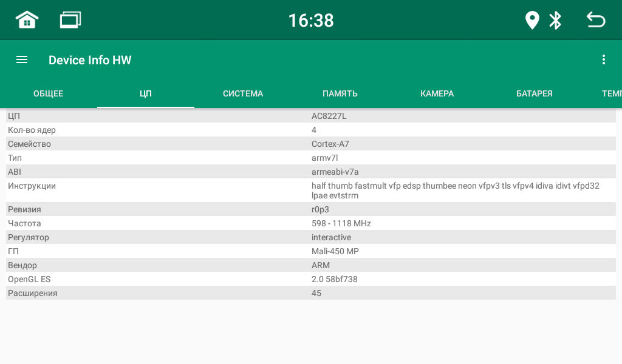The width and height of the screenshot is (622, 364).
Task: Open recent apps overview icon
Action: click(x=70, y=20)
